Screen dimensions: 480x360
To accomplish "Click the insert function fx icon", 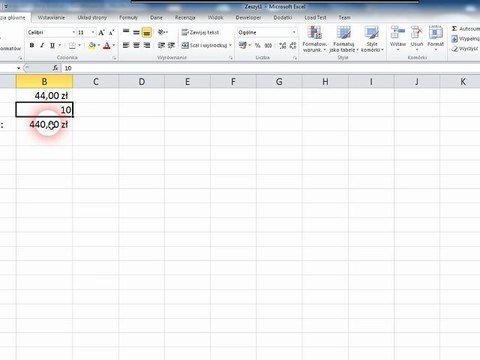I will coord(55,68).
